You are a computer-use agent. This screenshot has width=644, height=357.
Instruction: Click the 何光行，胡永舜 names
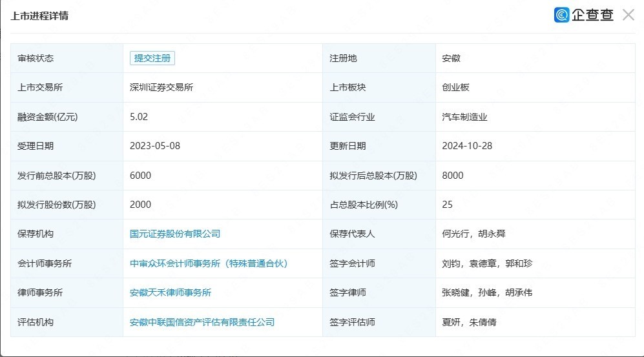pos(473,234)
